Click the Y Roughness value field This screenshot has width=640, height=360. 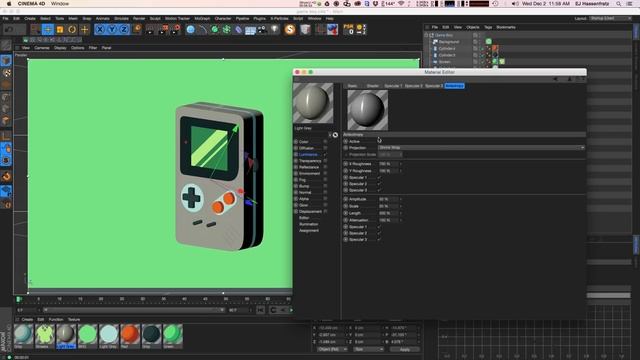[x=388, y=171]
